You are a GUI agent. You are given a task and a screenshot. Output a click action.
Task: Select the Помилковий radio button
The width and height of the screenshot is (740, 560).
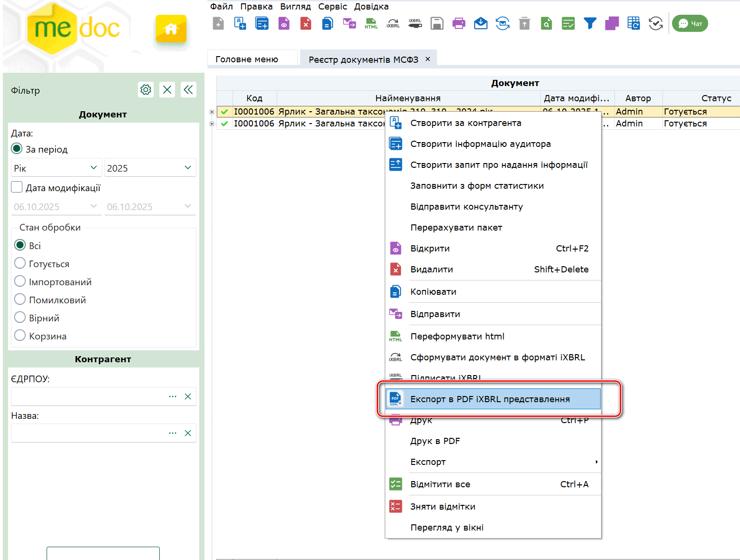pos(20,299)
